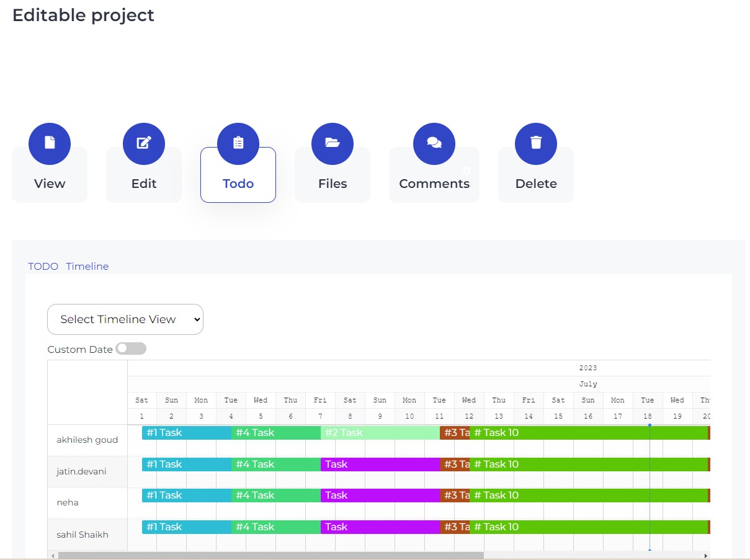Viewport: 750px width, 560px height.
Task: Click the Delete trash icon
Action: point(536,144)
